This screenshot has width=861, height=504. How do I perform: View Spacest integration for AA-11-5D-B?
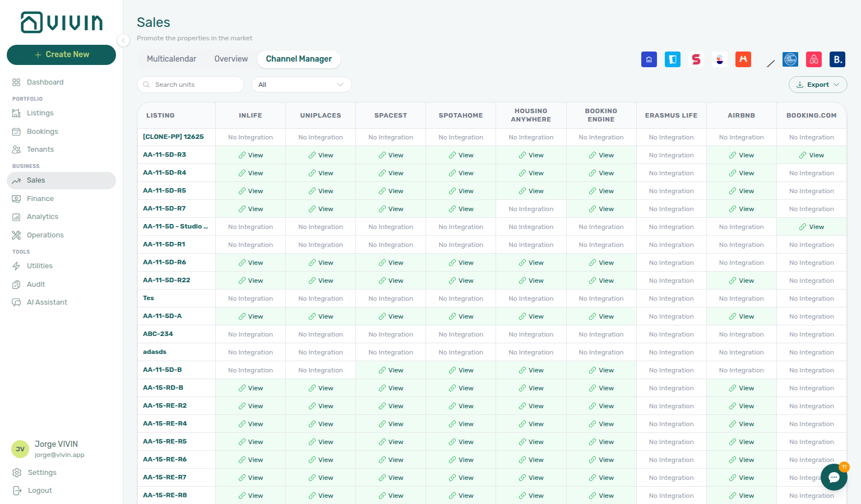(x=391, y=370)
